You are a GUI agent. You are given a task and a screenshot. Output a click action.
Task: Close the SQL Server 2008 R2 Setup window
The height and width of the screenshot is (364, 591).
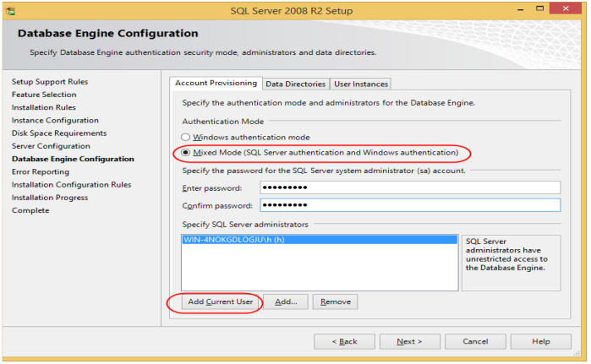click(566, 8)
